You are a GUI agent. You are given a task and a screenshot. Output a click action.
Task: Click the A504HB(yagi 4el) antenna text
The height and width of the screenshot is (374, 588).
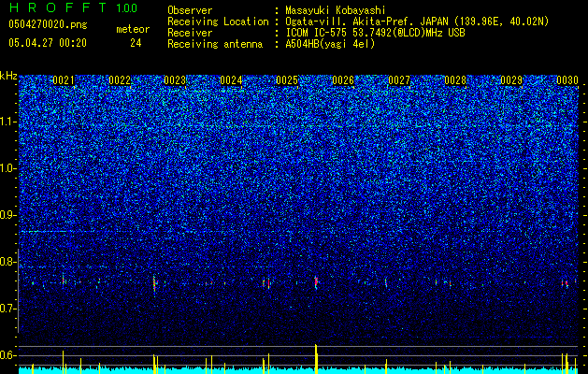point(330,44)
